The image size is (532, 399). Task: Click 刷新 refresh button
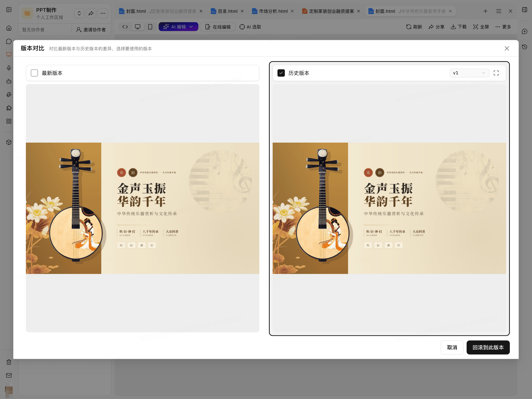[x=414, y=27]
